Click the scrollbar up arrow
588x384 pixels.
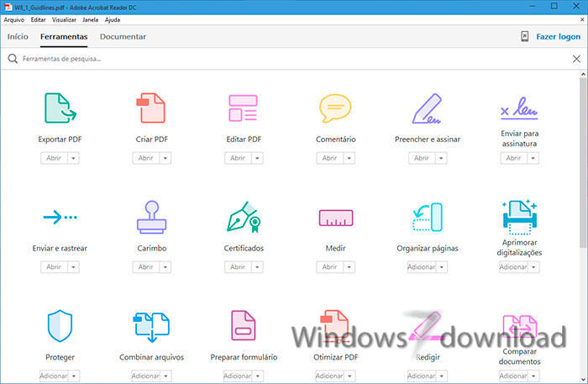tap(583, 74)
